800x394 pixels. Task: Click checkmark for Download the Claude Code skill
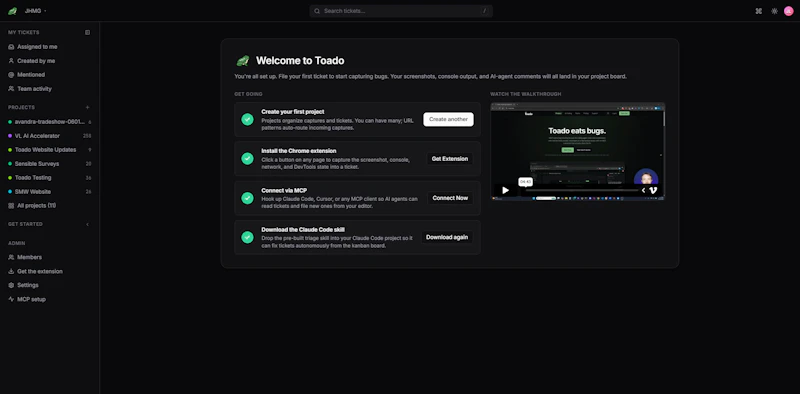point(247,237)
